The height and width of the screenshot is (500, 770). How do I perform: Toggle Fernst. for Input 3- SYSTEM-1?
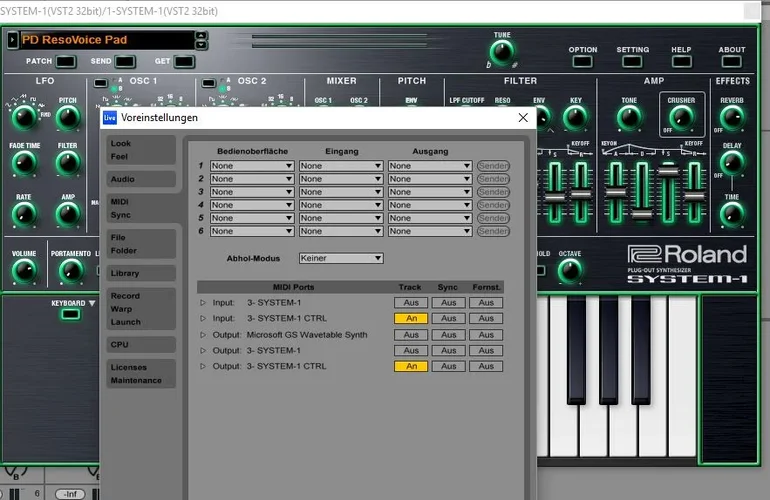pos(486,302)
